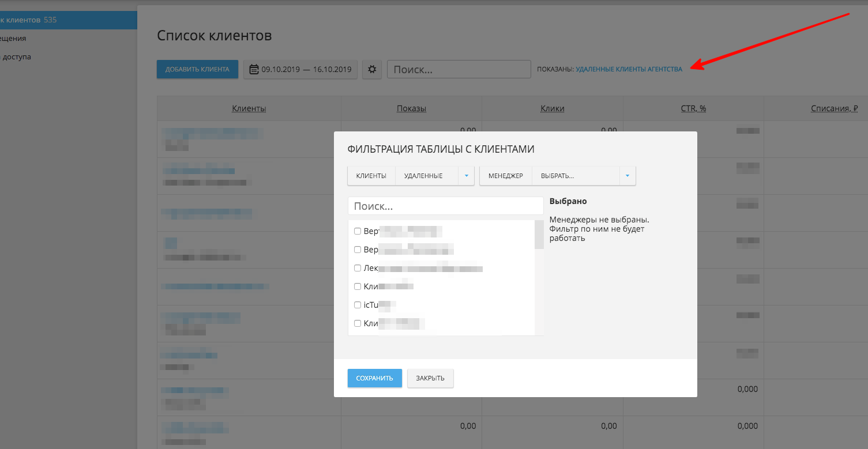Open the 'Клиенты: Удаленные' dropdown arrow
This screenshot has height=449, width=868.
pyautogui.click(x=467, y=176)
